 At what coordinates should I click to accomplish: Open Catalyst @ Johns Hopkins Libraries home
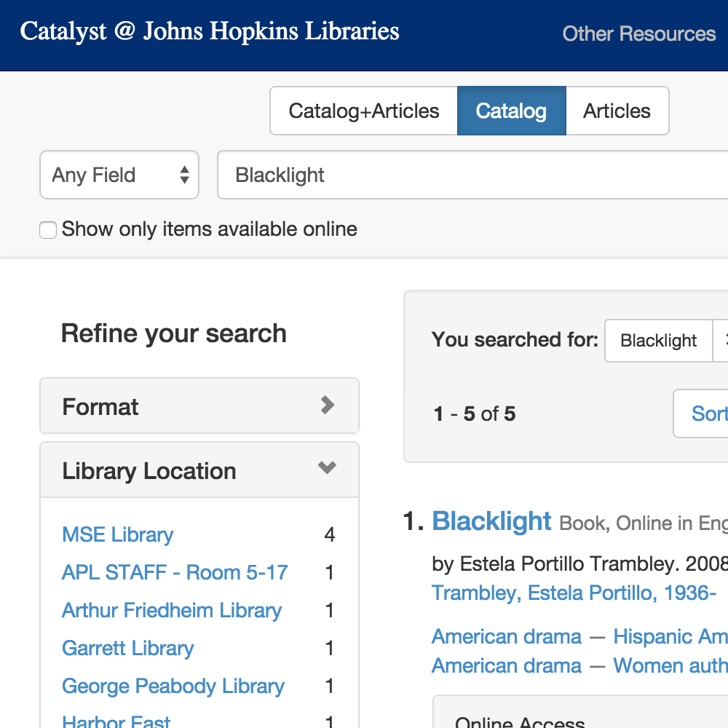pyautogui.click(x=210, y=31)
